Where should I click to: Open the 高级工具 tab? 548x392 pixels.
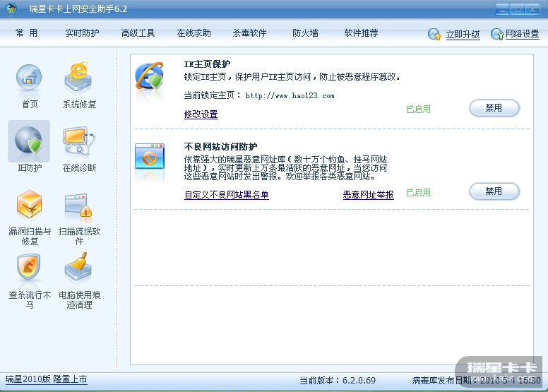(138, 33)
